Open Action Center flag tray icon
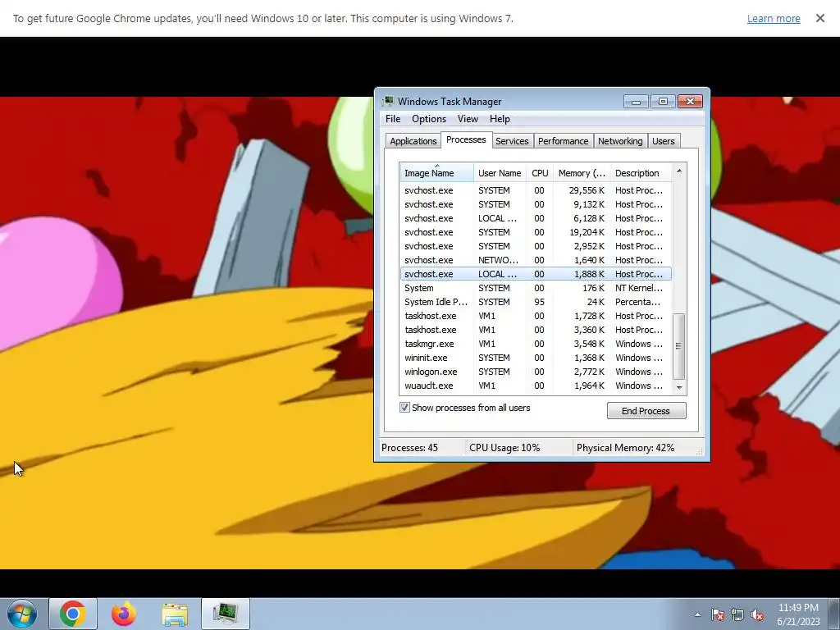This screenshot has height=630, width=840. pyautogui.click(x=718, y=614)
